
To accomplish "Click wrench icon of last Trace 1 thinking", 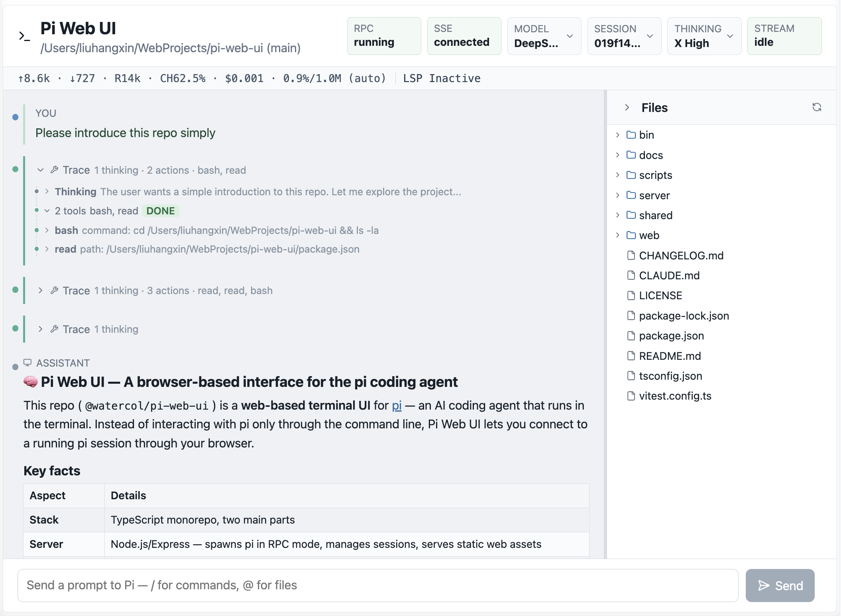I will [54, 329].
